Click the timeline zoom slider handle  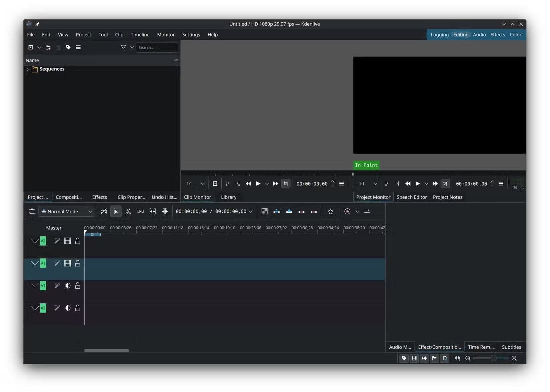coord(493,358)
